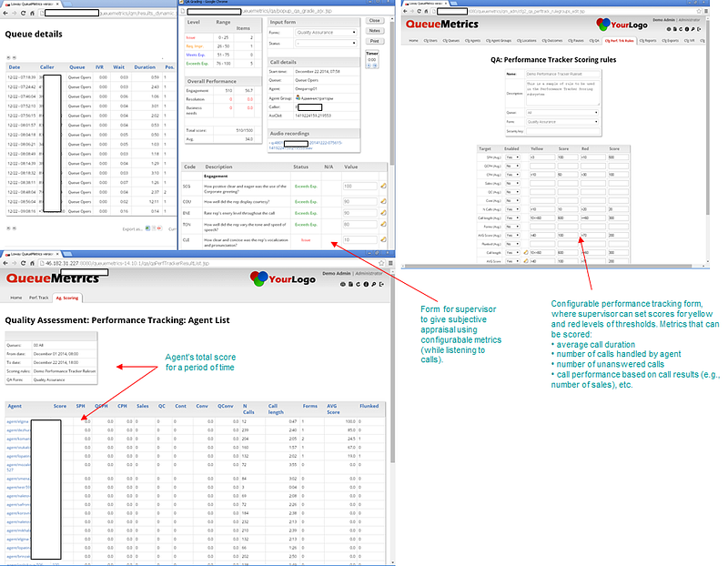Click the logout icon in Agent List header
Image resolution: width=728 pixels, height=566 pixels.
pos(381,284)
